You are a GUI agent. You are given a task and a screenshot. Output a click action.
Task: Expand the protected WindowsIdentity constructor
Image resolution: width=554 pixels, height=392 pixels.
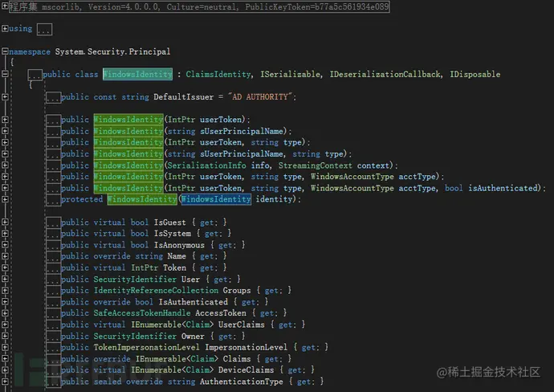(x=5, y=199)
